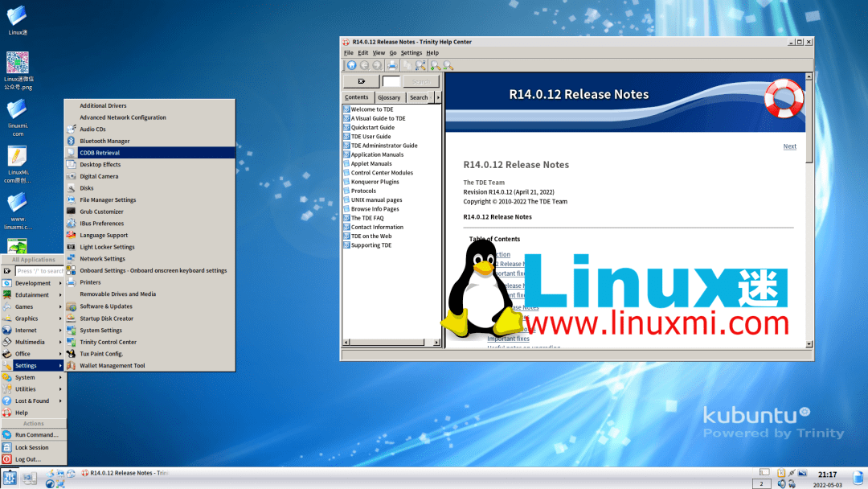
Task: Click the Klipper clipboard icon in system tray
Action: click(x=780, y=473)
